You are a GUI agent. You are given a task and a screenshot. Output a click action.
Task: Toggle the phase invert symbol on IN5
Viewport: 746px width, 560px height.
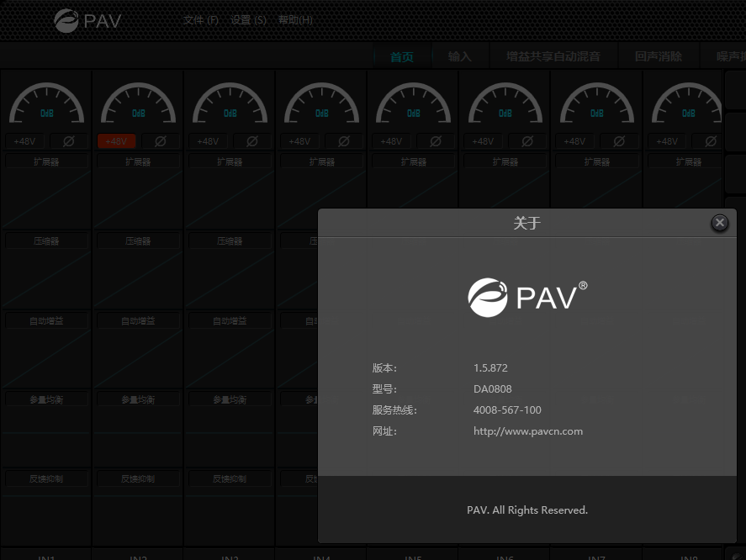click(436, 141)
